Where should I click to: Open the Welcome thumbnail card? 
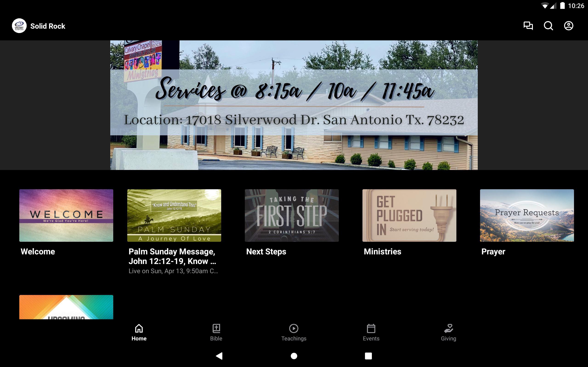point(66,215)
